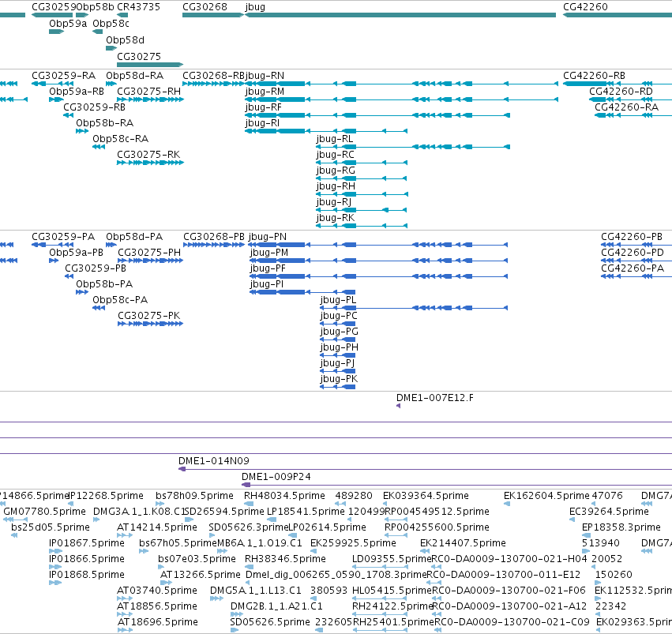
Task: Select protein Obp58d-PA
Action: [134, 237]
